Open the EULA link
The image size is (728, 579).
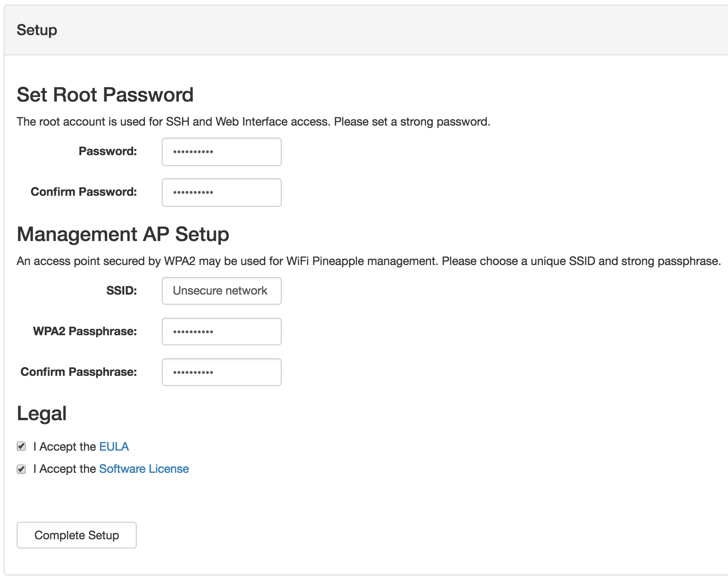tap(114, 446)
